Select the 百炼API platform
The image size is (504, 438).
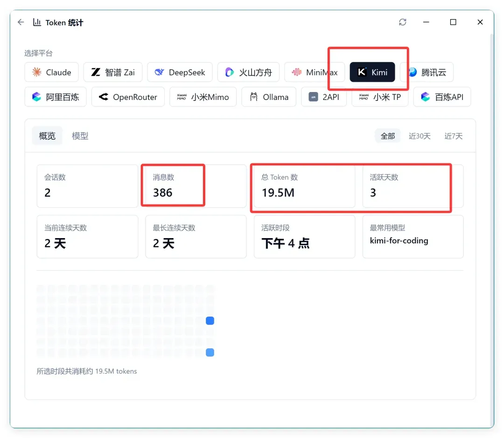point(442,97)
